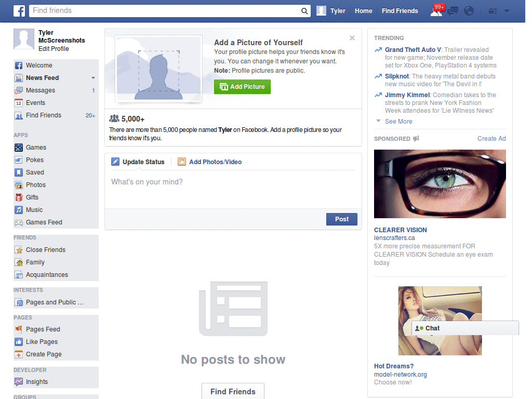Click the large profile photo placeholder image

[x=159, y=69]
